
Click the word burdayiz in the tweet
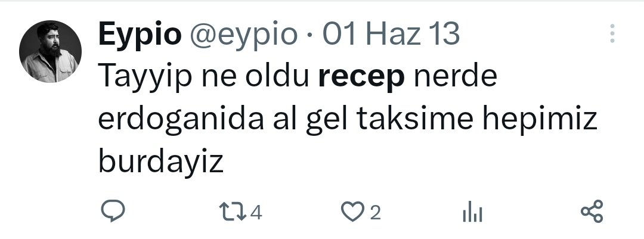click(x=160, y=163)
